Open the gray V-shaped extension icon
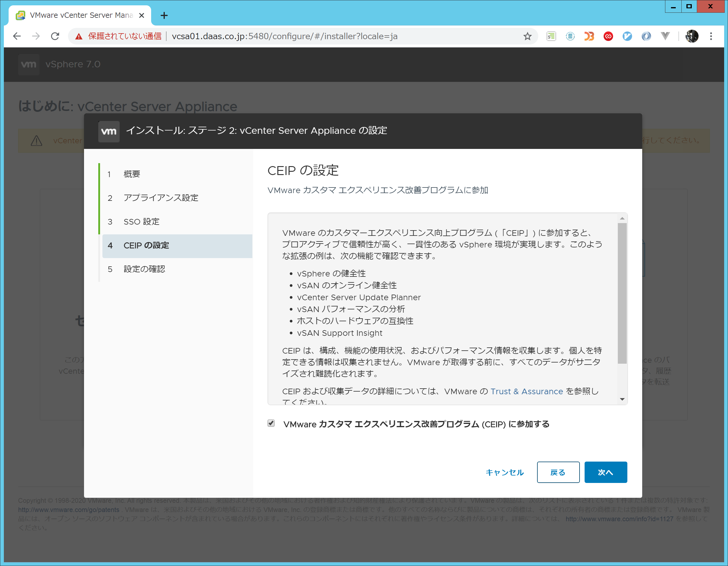 [x=665, y=36]
